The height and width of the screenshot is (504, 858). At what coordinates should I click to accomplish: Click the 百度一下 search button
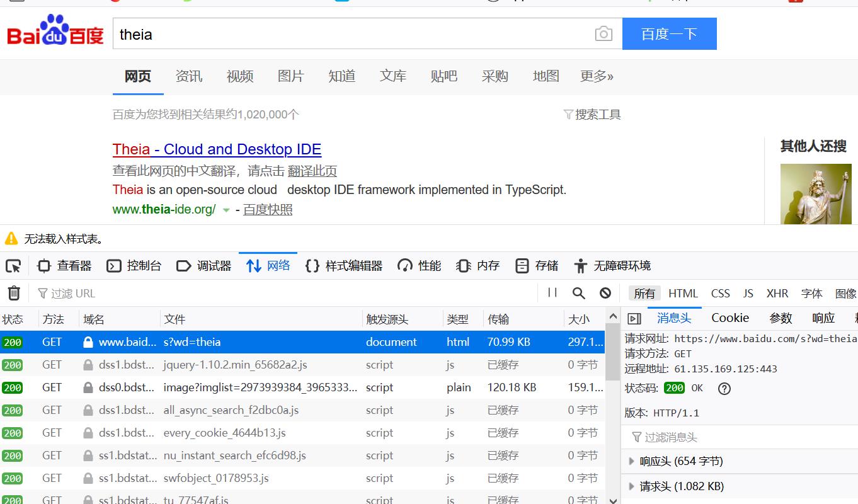pyautogui.click(x=670, y=34)
